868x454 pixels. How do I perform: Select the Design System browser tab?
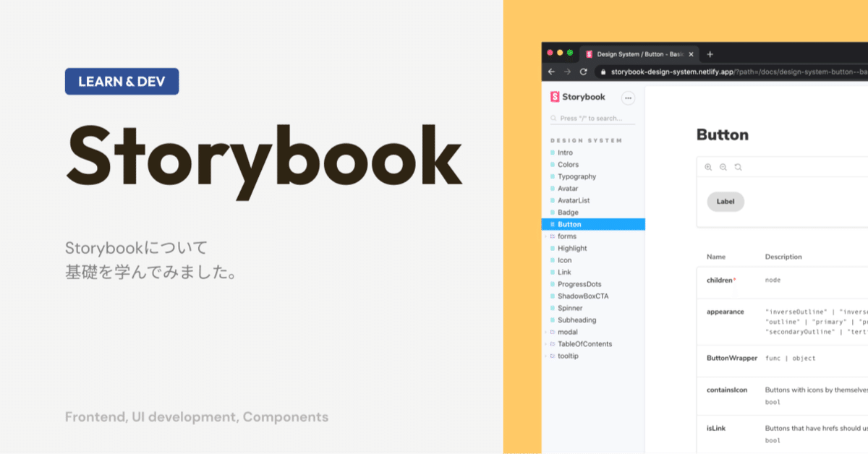[x=640, y=54]
